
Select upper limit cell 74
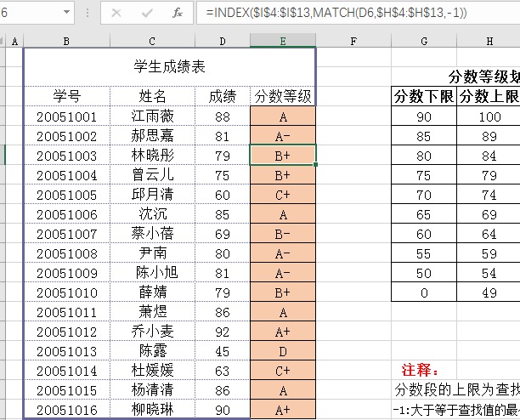(489, 195)
